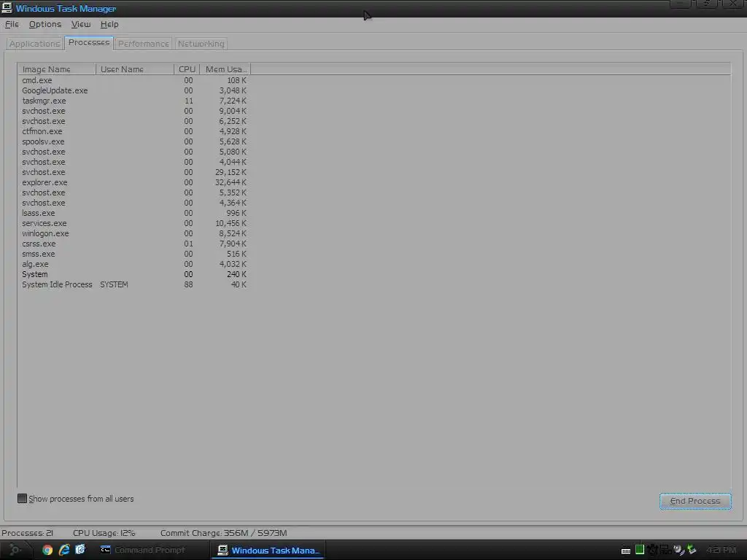Click the third quick launch icon beside Internet Explorer
Viewport: 747px width, 560px height.
(80, 550)
